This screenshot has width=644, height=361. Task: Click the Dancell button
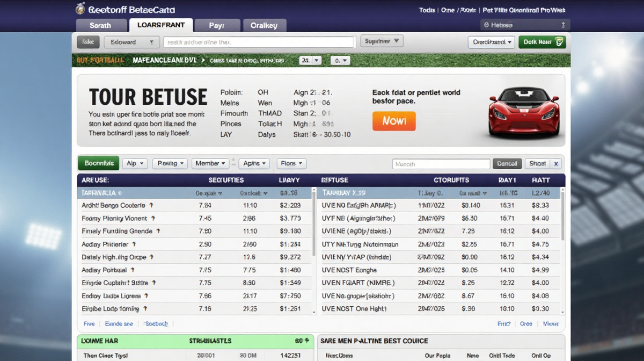click(x=507, y=164)
